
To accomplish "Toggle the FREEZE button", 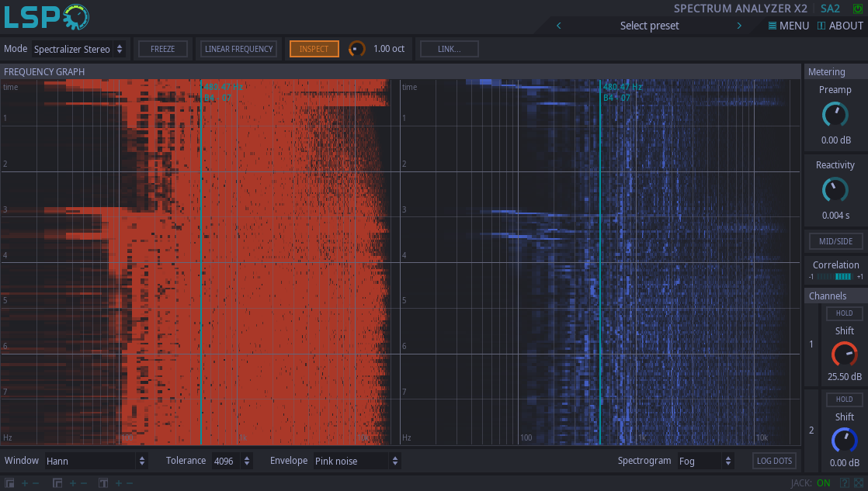I will [x=162, y=49].
